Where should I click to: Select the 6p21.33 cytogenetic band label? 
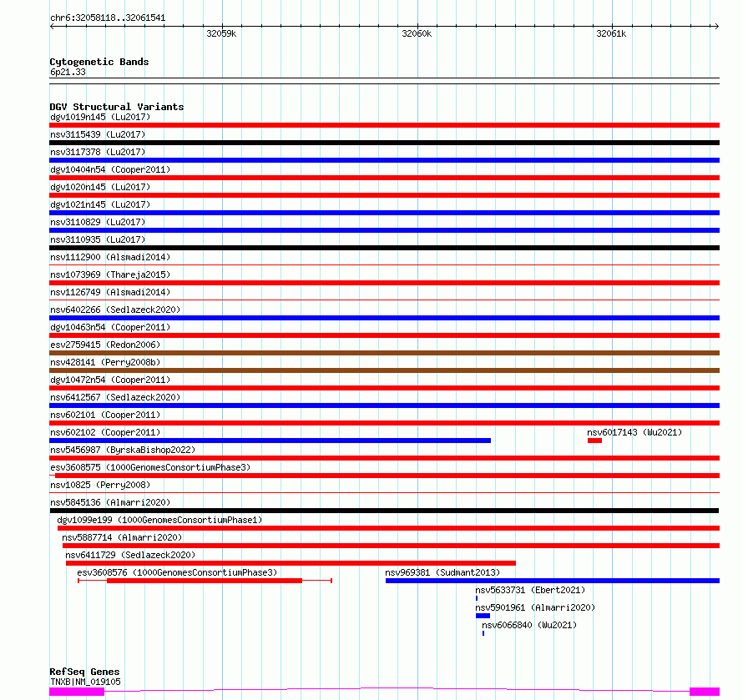[68, 73]
